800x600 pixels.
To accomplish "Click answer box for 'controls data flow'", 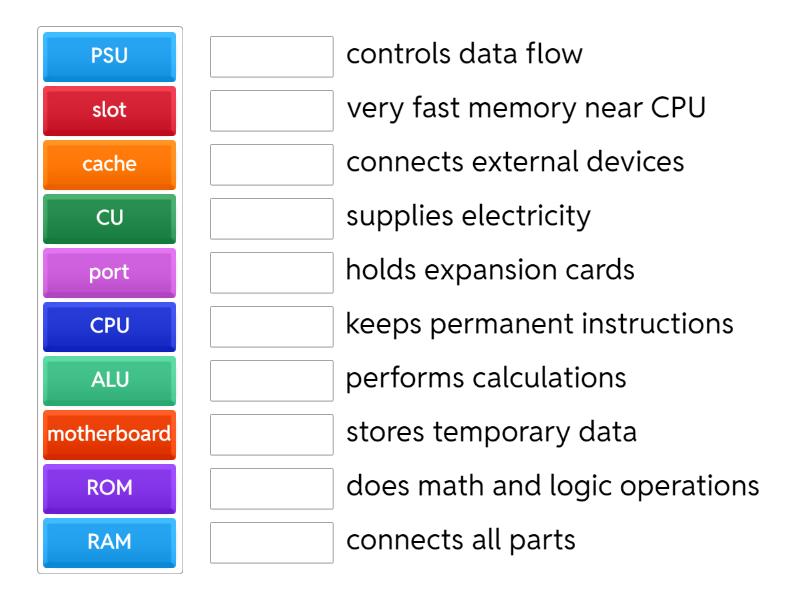I will tap(272, 57).
